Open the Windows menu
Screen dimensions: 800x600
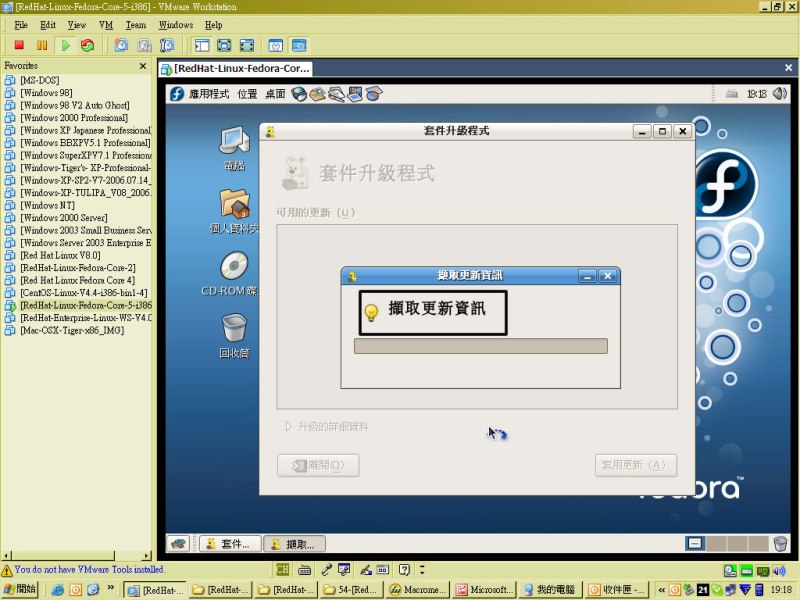pyautogui.click(x=176, y=25)
